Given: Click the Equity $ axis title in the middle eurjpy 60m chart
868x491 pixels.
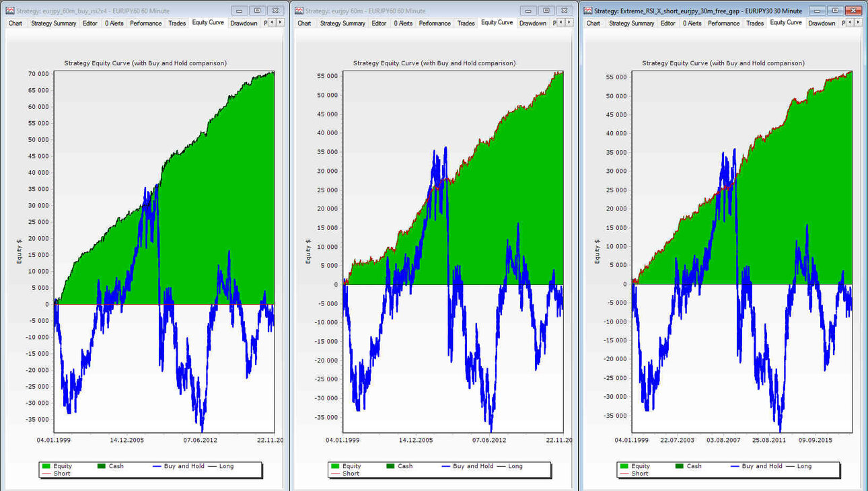Looking at the screenshot, I should coord(309,252).
